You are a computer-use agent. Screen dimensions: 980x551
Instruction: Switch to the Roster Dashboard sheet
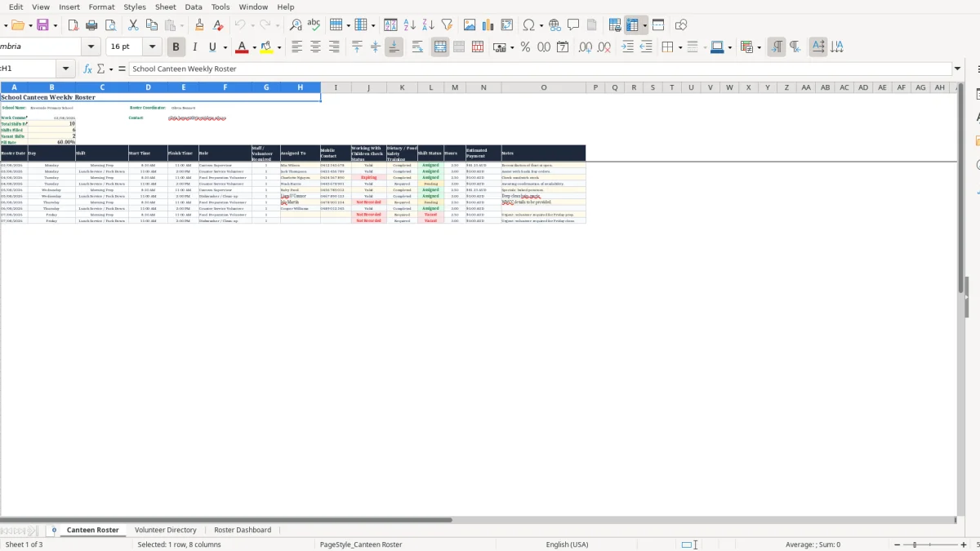(243, 530)
